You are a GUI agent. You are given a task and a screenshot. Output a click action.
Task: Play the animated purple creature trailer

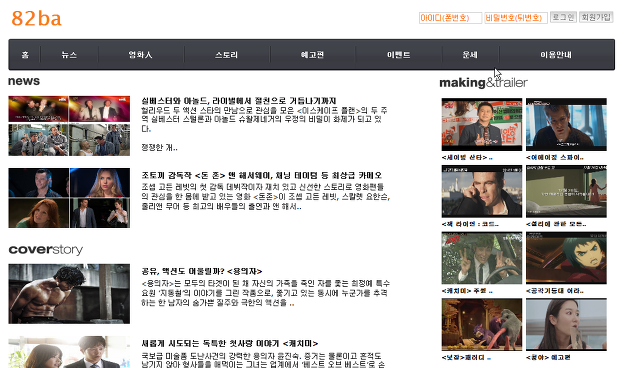(482, 324)
